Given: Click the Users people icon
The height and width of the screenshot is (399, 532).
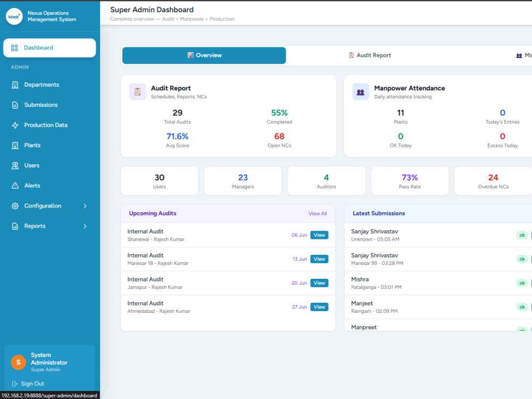Looking at the screenshot, I should coord(15,165).
